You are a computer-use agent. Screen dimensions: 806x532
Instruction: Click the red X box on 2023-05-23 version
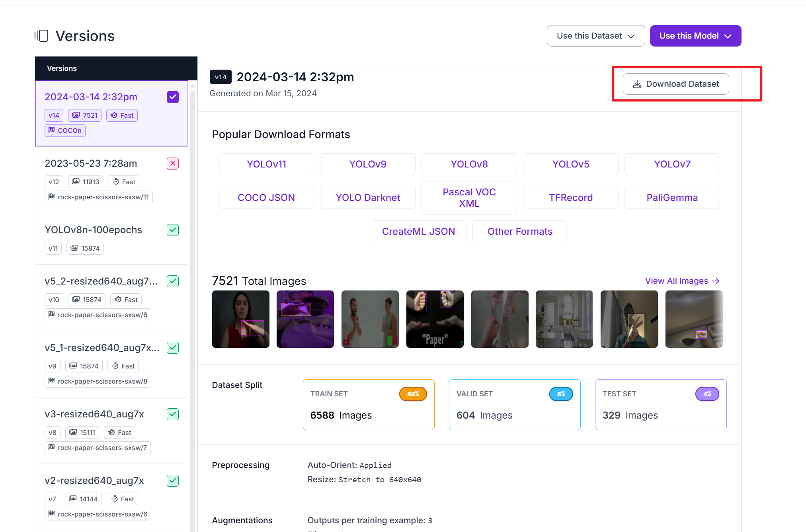tap(173, 163)
